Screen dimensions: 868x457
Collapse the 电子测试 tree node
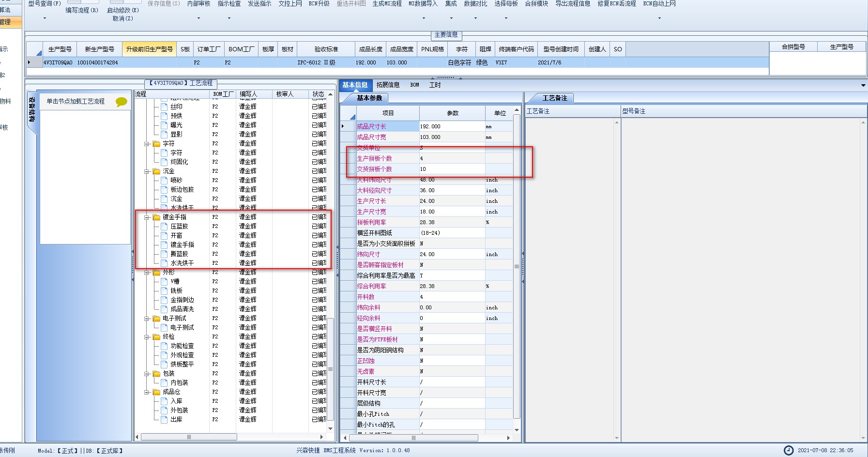click(x=147, y=319)
